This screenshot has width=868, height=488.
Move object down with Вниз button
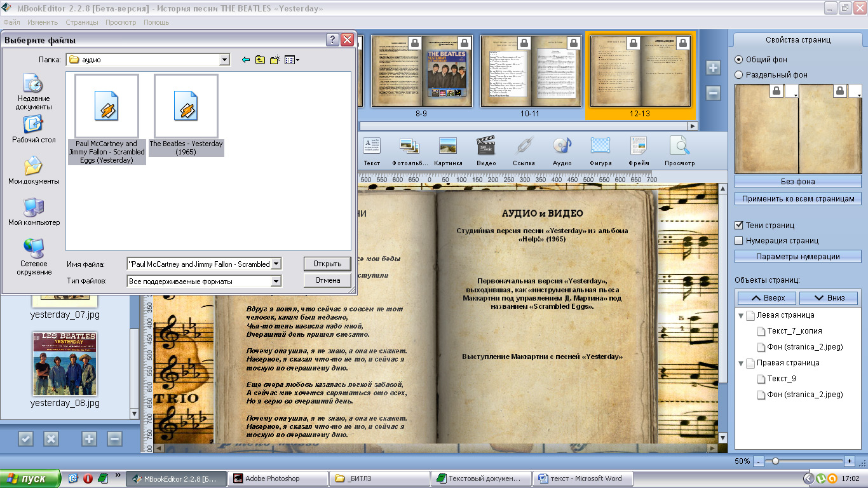click(829, 297)
